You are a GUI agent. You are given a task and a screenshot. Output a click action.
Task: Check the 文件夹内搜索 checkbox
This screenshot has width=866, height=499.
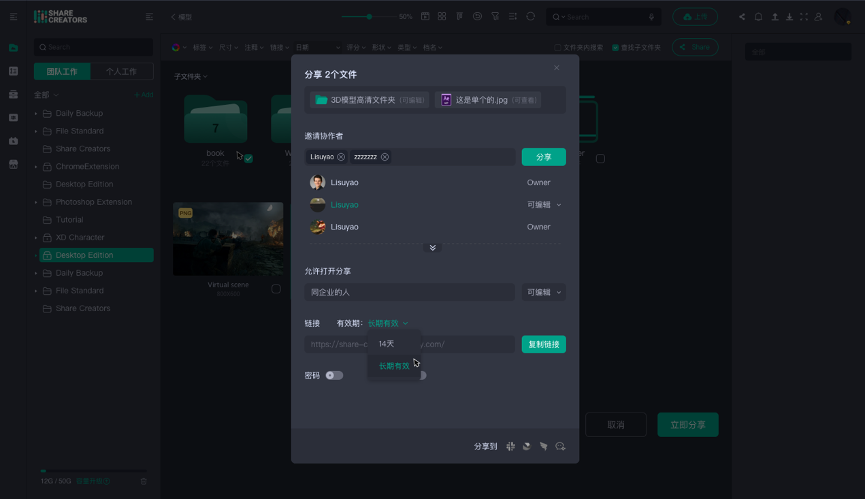pyautogui.click(x=557, y=47)
